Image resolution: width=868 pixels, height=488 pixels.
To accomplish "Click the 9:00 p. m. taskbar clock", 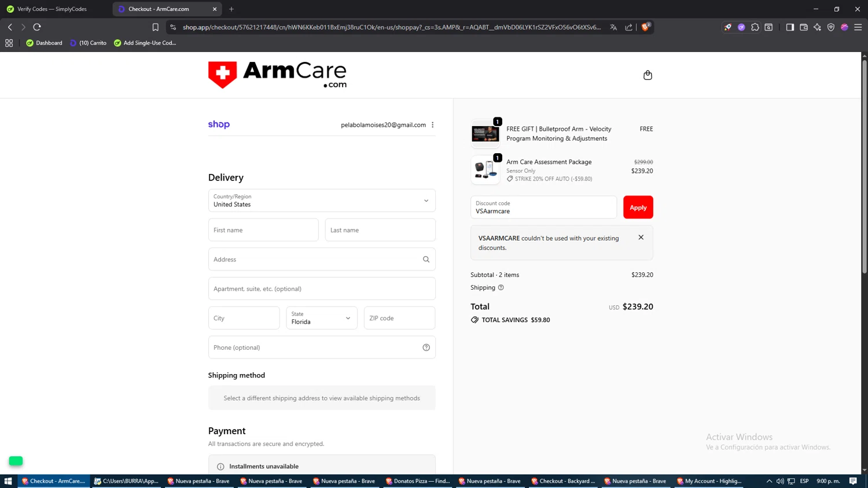I will click(x=828, y=481).
